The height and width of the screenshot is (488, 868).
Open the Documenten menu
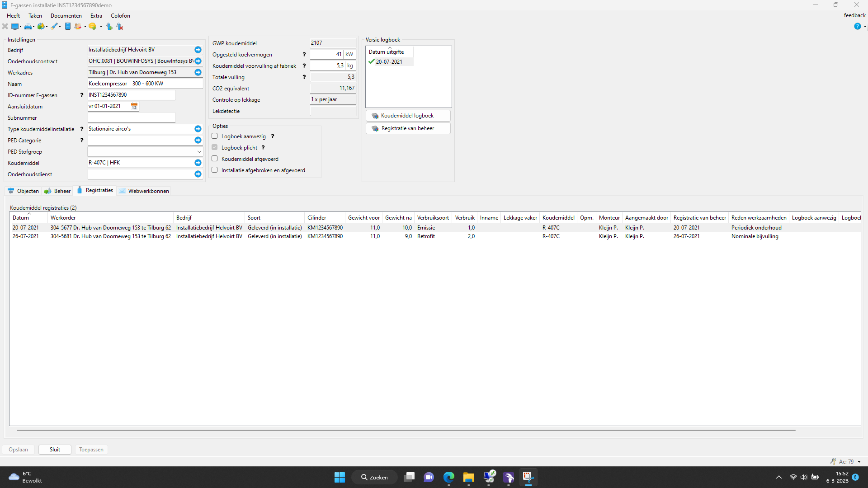(x=66, y=15)
